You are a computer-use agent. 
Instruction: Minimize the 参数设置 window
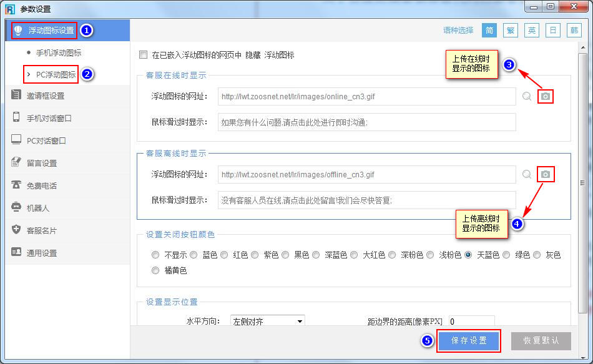click(x=534, y=6)
